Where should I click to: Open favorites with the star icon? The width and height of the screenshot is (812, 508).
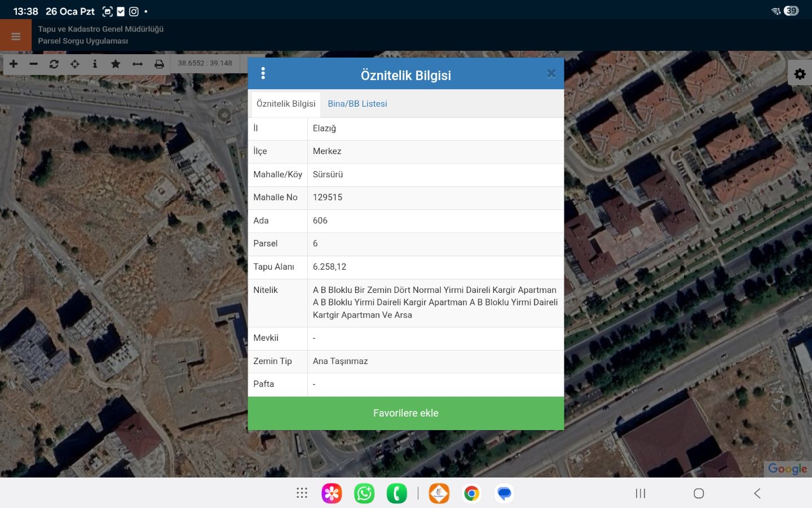[116, 64]
